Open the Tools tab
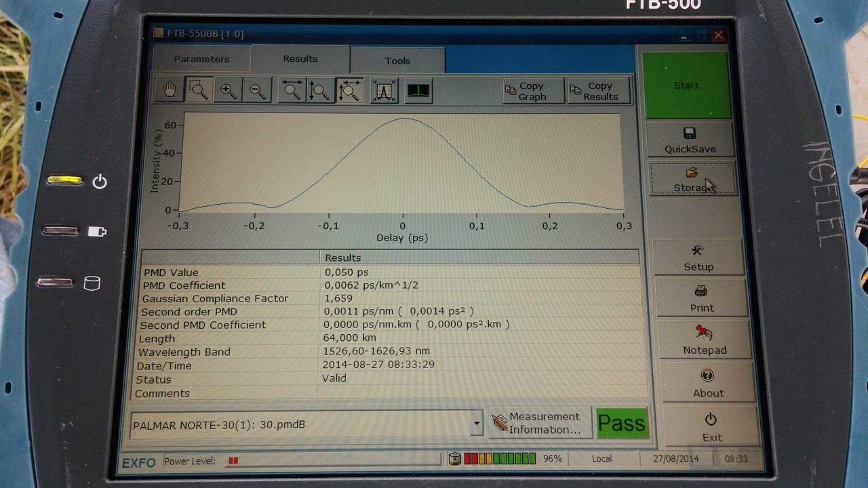Image resolution: width=868 pixels, height=488 pixels. pyautogui.click(x=397, y=60)
